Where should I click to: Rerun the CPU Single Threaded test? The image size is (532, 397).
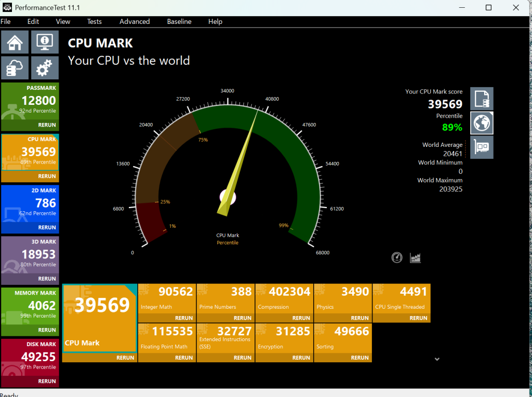(x=418, y=318)
